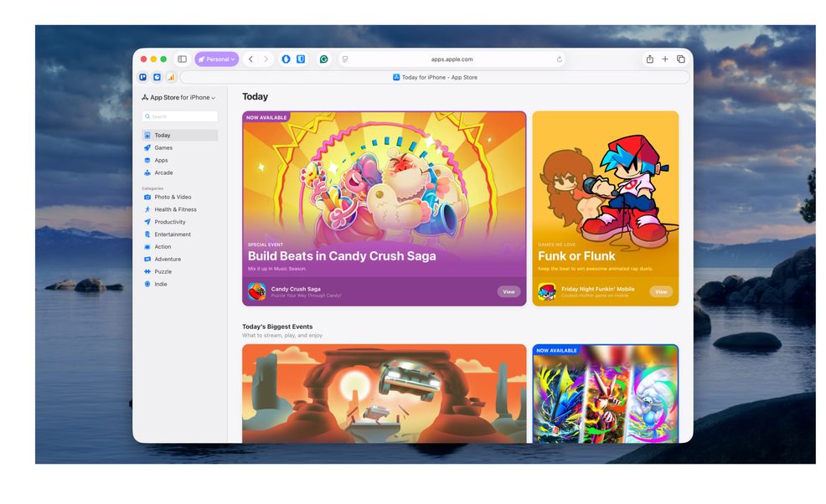Click the puzzle piece icon beside Puzzle
This screenshot has height=504, width=826.
[147, 272]
